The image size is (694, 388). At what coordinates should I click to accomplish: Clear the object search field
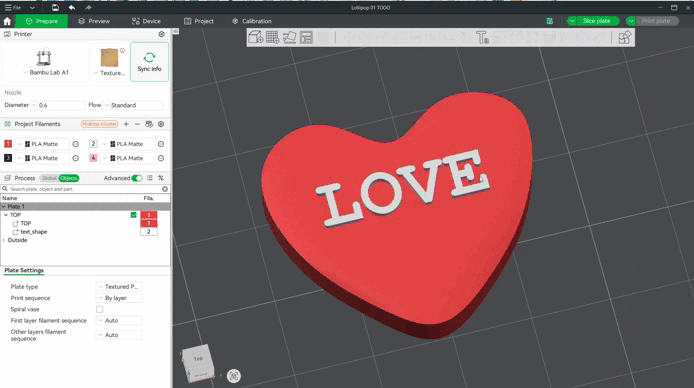tap(165, 189)
